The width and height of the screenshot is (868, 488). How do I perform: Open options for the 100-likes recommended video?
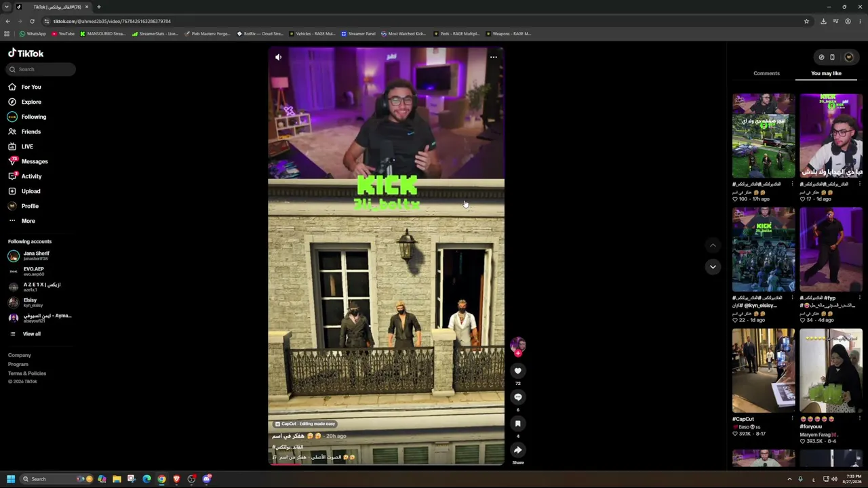tap(792, 184)
